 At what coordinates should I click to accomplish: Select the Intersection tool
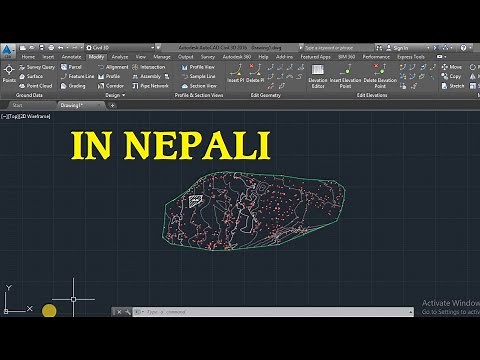coord(149,67)
